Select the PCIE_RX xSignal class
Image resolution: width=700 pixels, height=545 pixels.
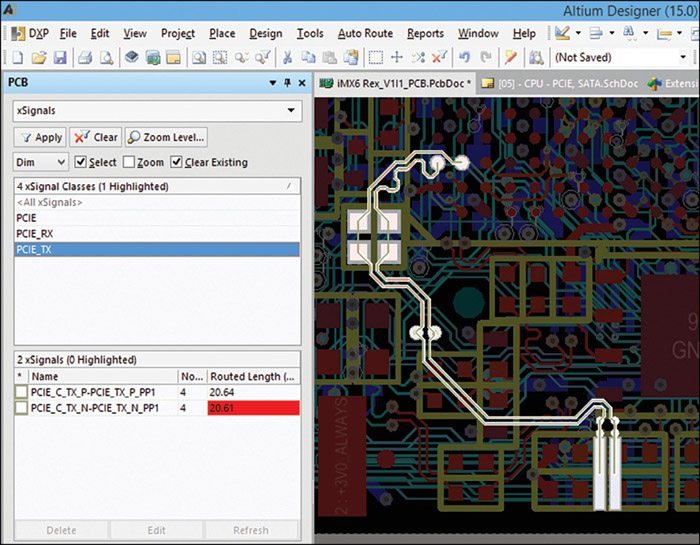(x=35, y=233)
